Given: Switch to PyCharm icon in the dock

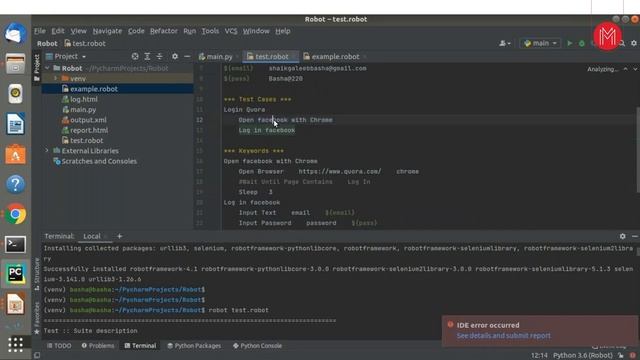Looking at the screenshot, I should tap(15, 274).
